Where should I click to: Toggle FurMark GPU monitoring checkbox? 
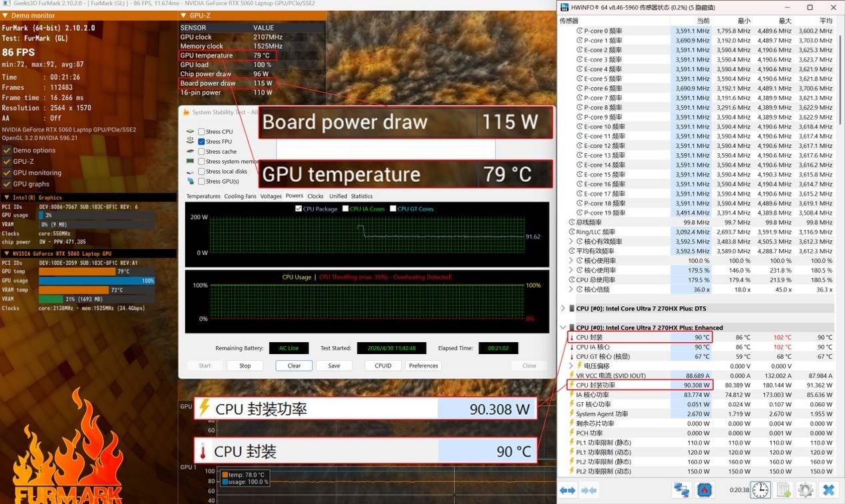click(x=7, y=172)
